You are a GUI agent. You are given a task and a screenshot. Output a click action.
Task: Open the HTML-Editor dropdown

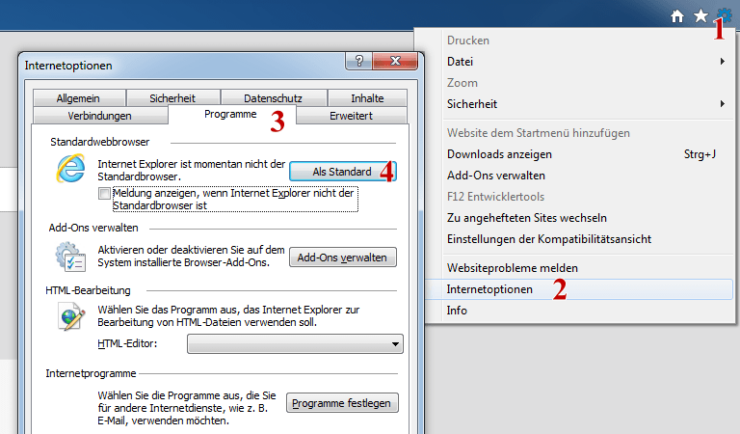pyautogui.click(x=295, y=344)
